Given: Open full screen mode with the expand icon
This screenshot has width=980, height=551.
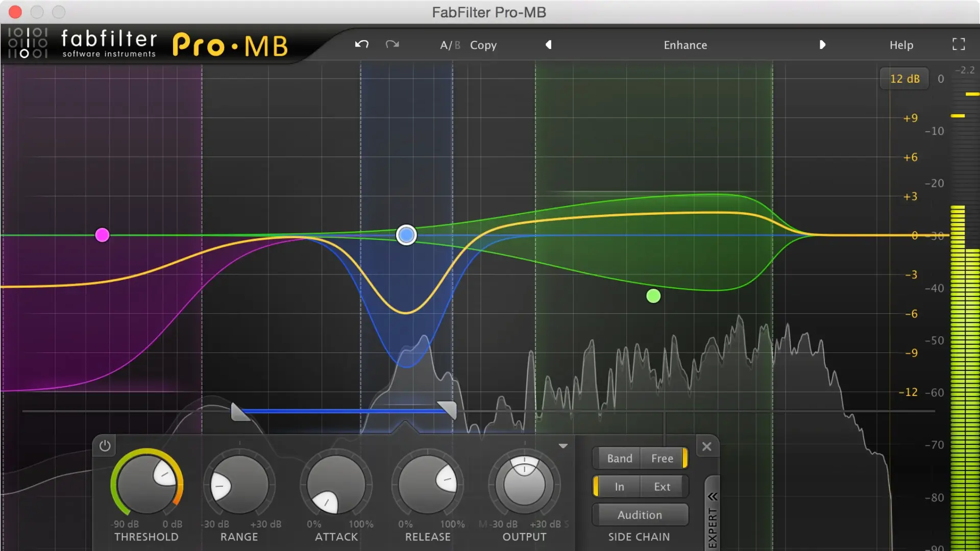Looking at the screenshot, I should 959,44.
